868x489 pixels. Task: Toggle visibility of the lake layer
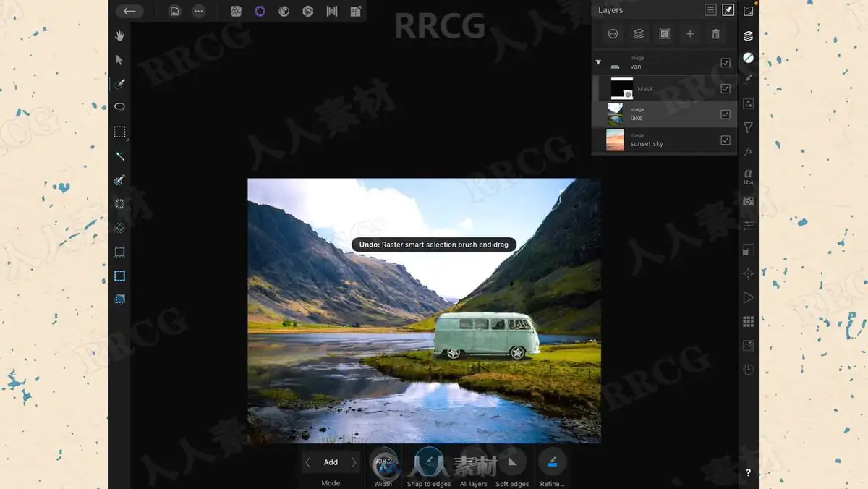(x=726, y=114)
